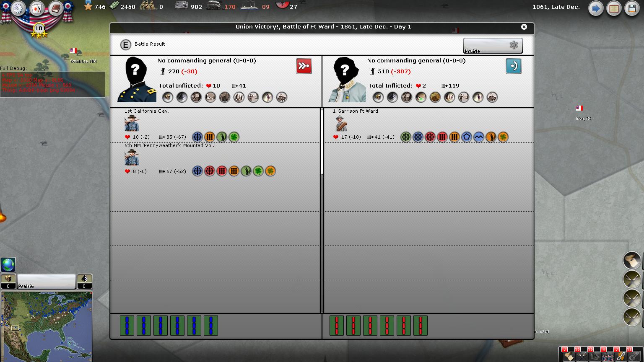The width and height of the screenshot is (644, 362).
Task: Click the first blue Union round marker
Action: [127, 326]
